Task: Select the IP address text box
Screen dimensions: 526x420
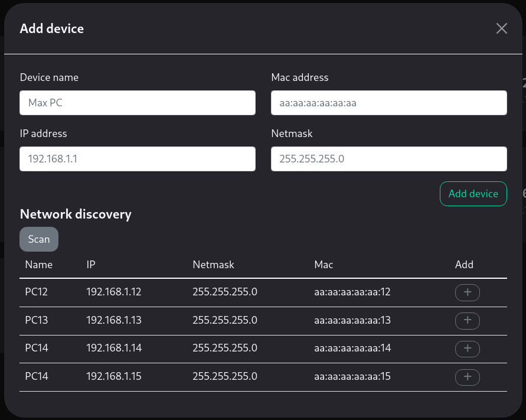Action: pos(138,159)
